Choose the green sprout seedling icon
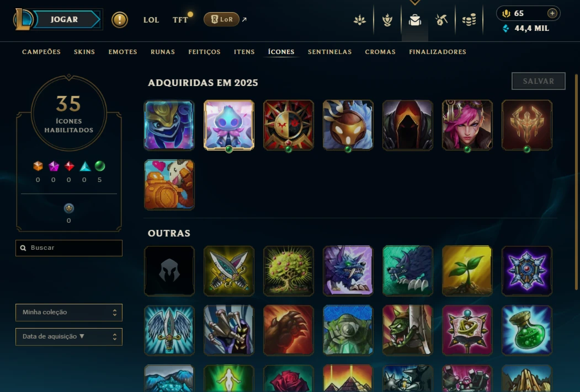This screenshot has width=580, height=392. tap(467, 271)
